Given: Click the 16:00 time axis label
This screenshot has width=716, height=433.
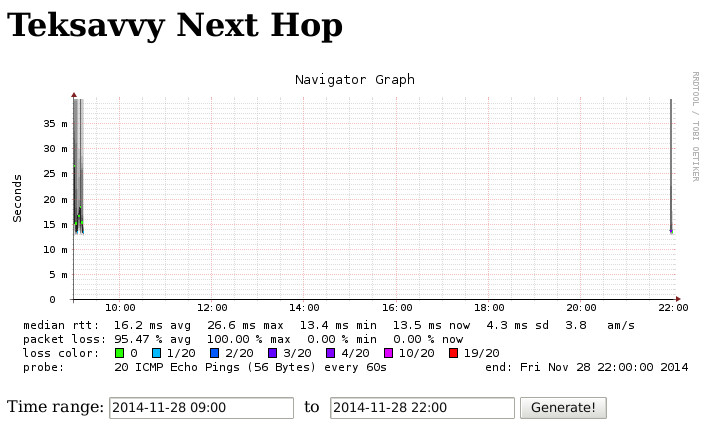Looking at the screenshot, I should 397,308.
